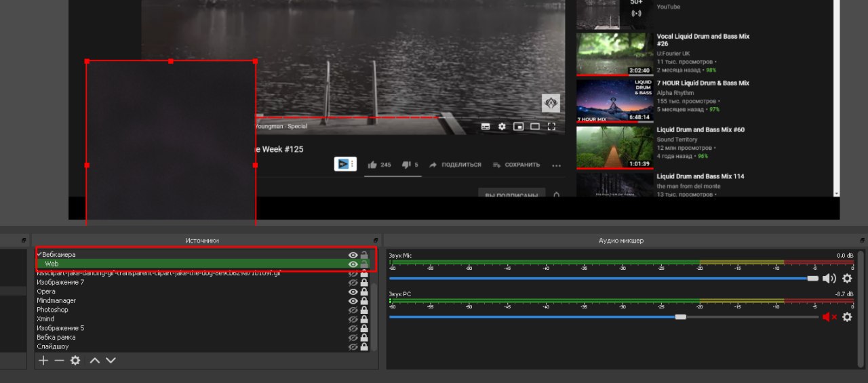Switch YouTube to theater mode

[x=535, y=126]
